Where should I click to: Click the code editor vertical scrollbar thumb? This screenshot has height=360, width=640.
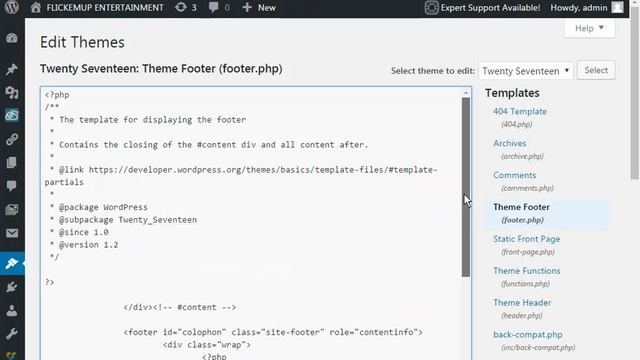pyautogui.click(x=466, y=187)
